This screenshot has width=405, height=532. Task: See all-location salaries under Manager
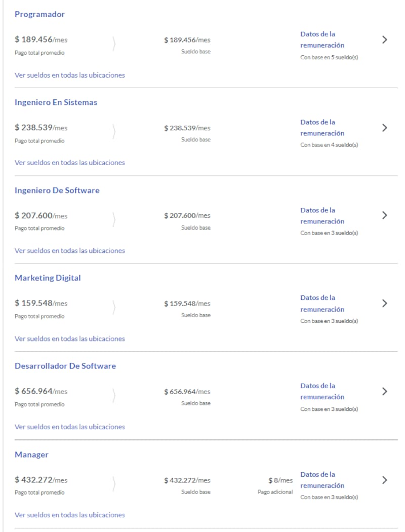[x=69, y=515]
